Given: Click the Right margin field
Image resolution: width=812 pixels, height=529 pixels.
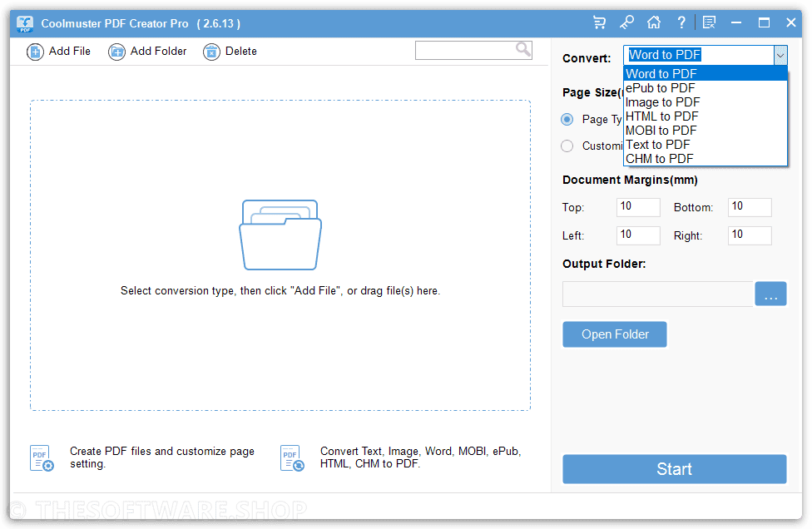Looking at the screenshot, I should pyautogui.click(x=750, y=235).
